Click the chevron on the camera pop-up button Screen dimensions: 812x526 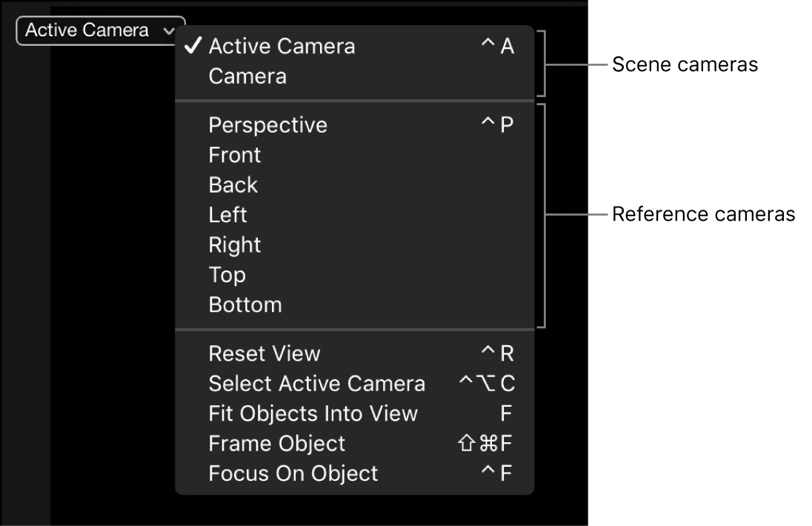tap(169, 31)
